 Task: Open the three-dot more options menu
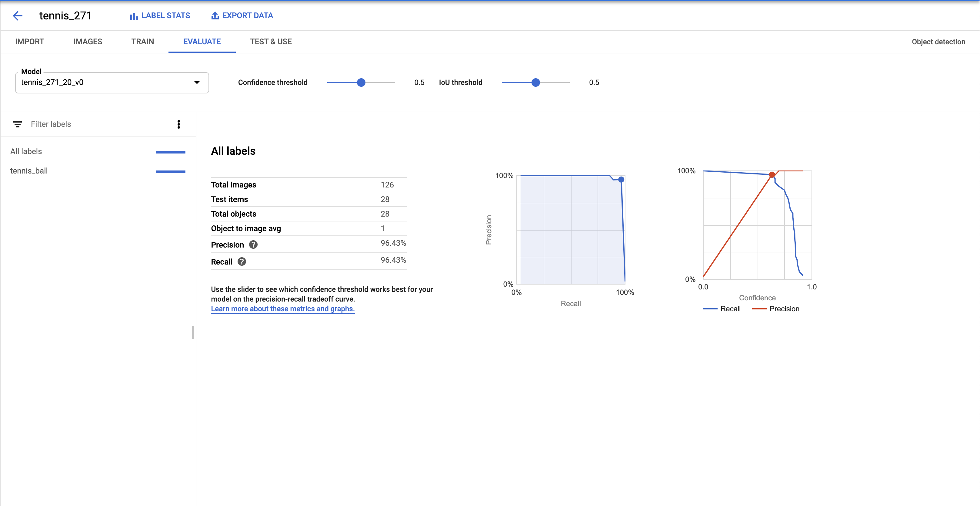[178, 124]
